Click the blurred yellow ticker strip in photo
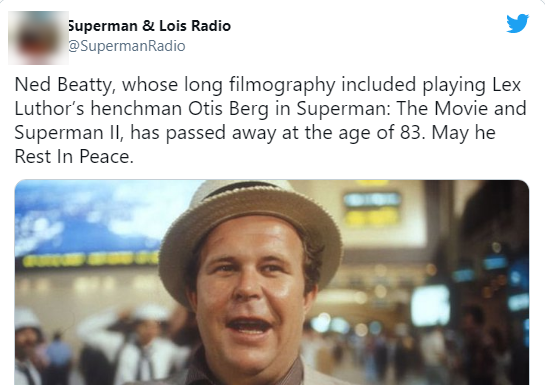 pos(89,260)
